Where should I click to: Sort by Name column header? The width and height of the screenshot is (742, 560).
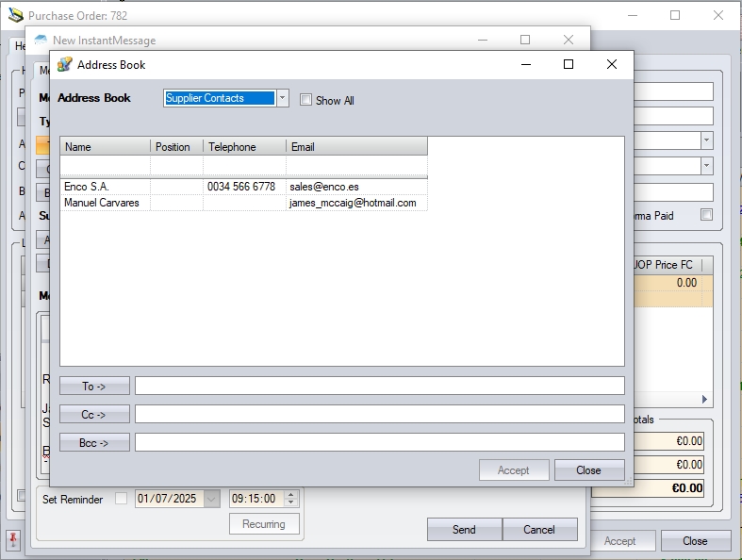(105, 147)
